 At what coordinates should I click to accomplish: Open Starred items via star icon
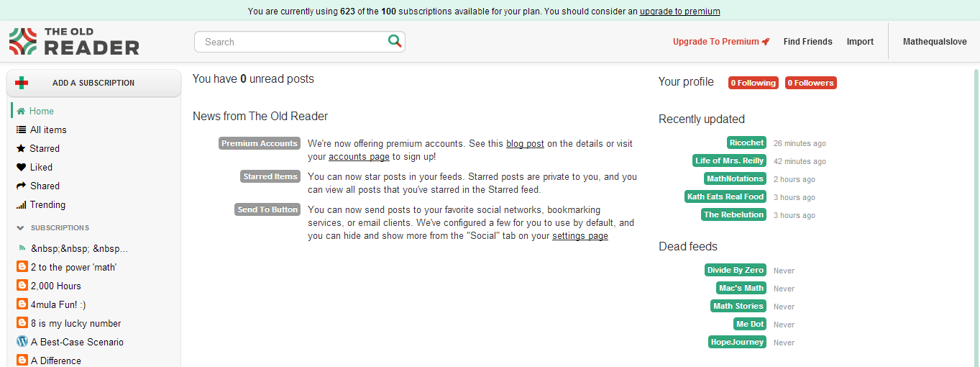coord(21,148)
